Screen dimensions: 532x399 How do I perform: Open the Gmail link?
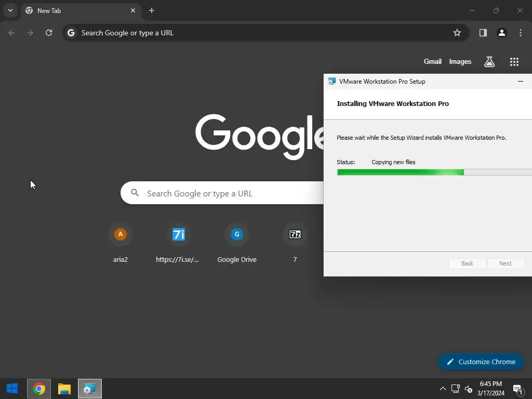[433, 62]
